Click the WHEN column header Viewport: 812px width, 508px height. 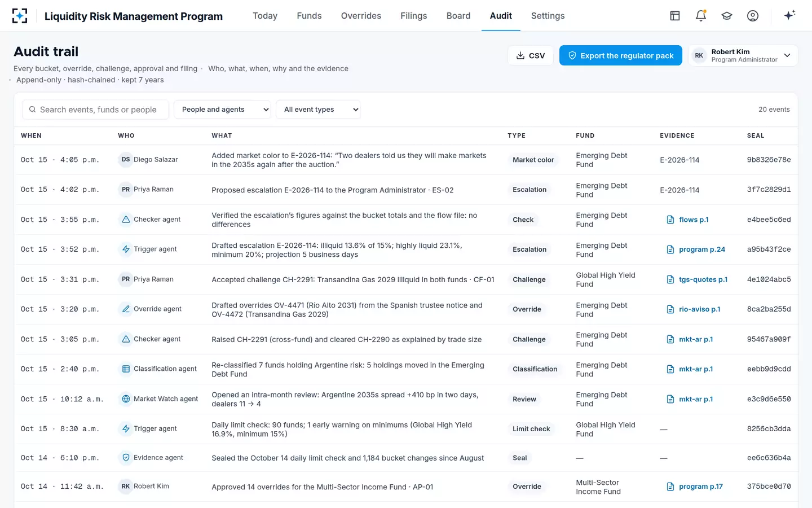[31, 135]
